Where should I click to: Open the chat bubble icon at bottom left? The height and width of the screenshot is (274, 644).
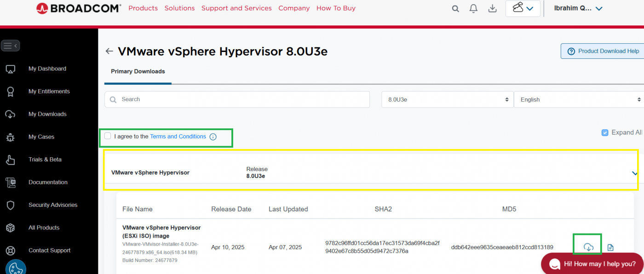[16, 267]
